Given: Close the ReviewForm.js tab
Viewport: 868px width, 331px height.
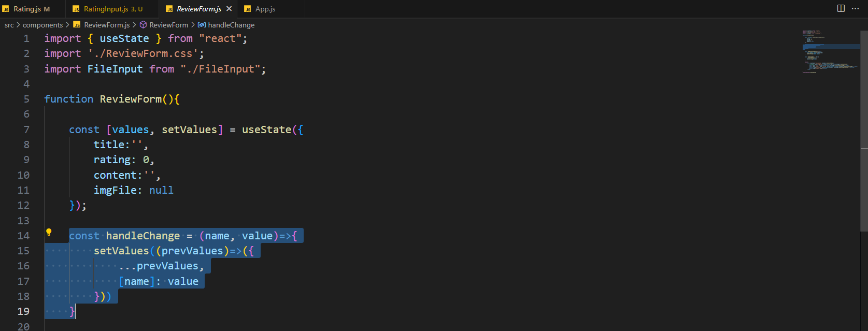Looking at the screenshot, I should tap(229, 9).
